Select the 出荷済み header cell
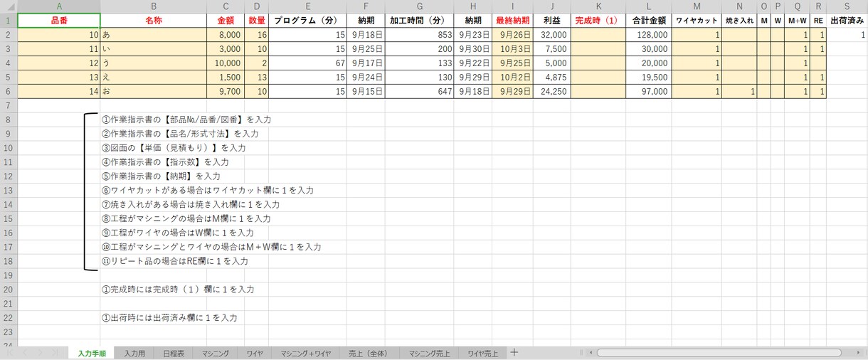868x360 pixels. [x=847, y=21]
